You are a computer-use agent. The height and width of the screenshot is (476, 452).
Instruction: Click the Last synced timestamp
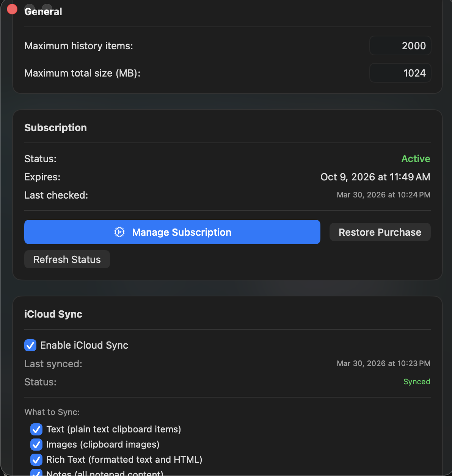(x=383, y=363)
